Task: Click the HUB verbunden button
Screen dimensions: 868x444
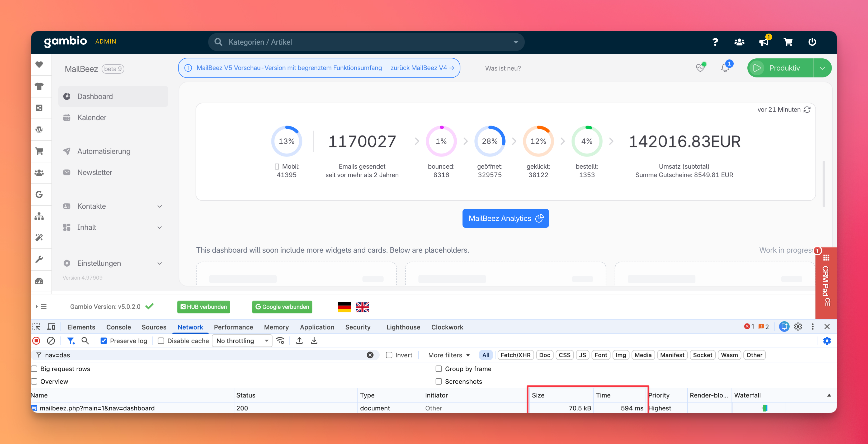Action: (x=204, y=307)
